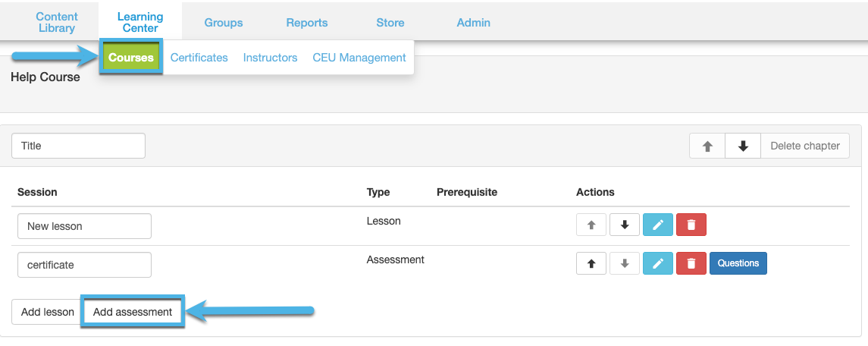868x346 pixels.
Task: Click edit pencil icon for New lesson
Action: (x=657, y=225)
